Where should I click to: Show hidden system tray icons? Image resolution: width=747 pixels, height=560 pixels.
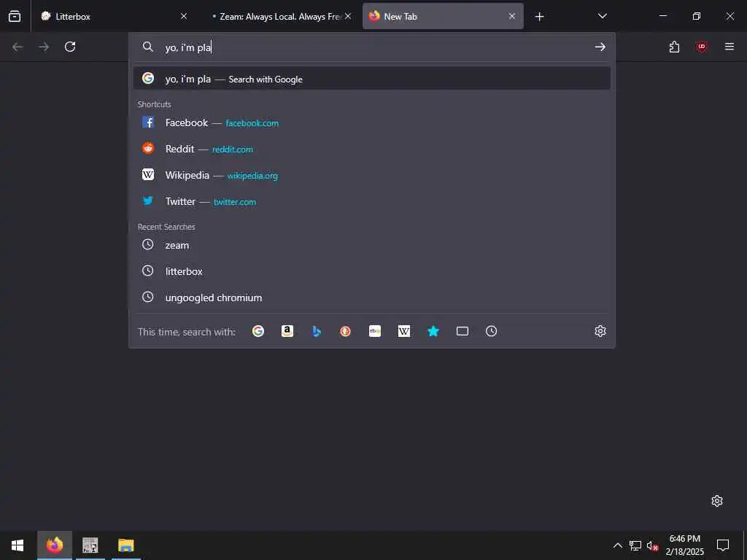(x=617, y=545)
